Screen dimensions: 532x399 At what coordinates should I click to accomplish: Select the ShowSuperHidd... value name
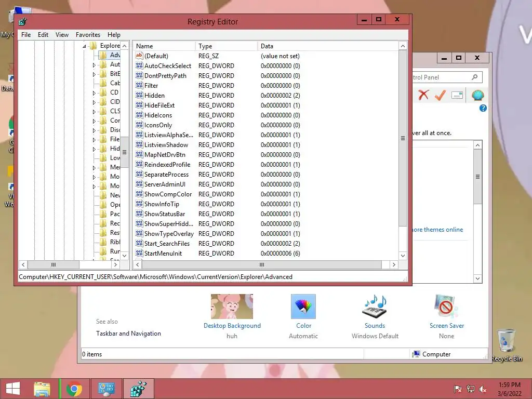pyautogui.click(x=169, y=223)
